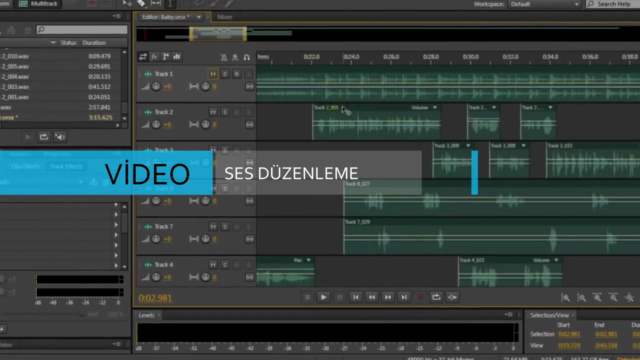Open the Workspace Default dropdown
The height and width of the screenshot is (360, 640).
544,4
